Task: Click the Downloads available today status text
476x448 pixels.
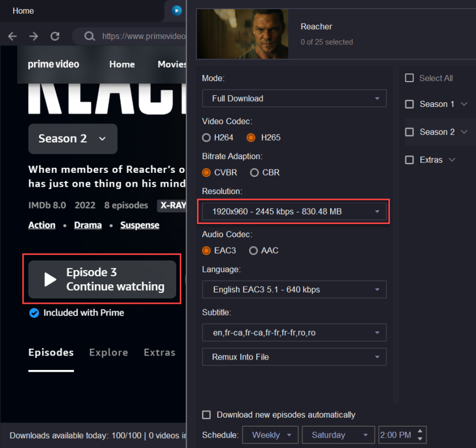Action: (x=98, y=435)
